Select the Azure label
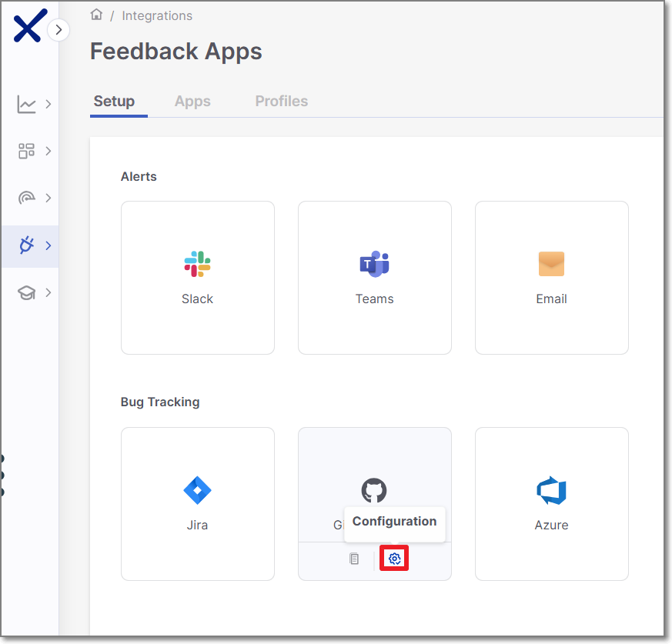 pos(552,525)
